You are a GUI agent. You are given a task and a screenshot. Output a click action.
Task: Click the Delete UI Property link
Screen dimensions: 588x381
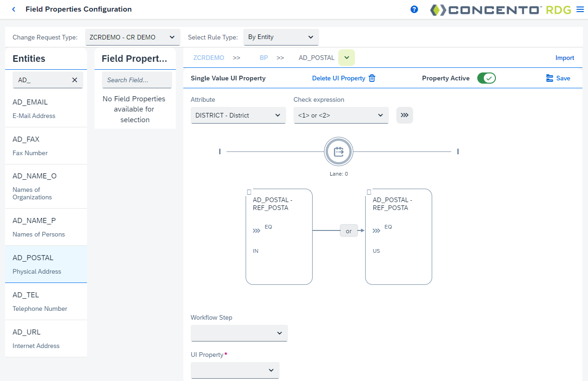coord(339,78)
